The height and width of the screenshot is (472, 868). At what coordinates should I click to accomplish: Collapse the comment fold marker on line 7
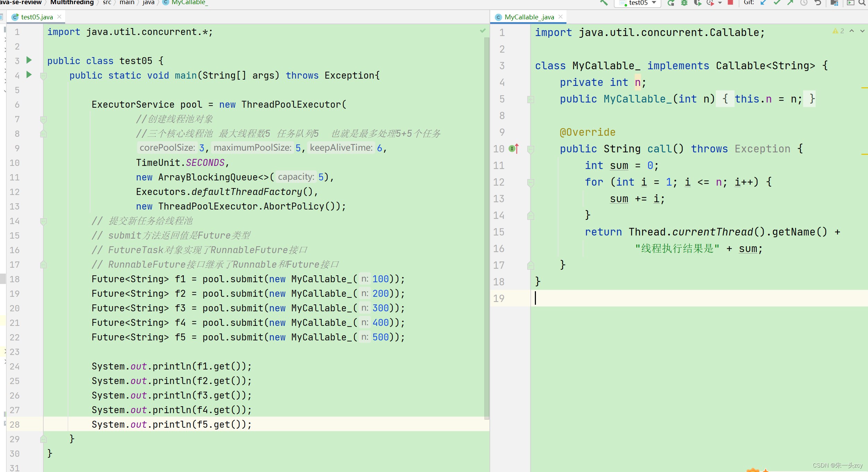(x=43, y=119)
